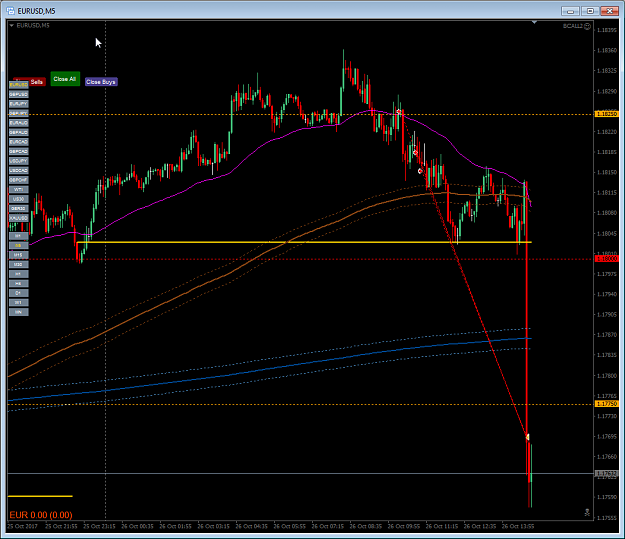Click the short yellow line at bottom left

[x=40, y=496]
